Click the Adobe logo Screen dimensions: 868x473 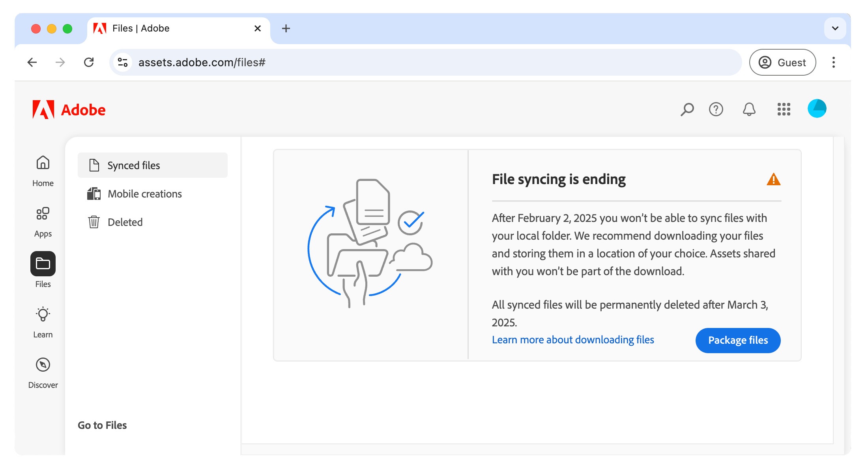pos(69,110)
